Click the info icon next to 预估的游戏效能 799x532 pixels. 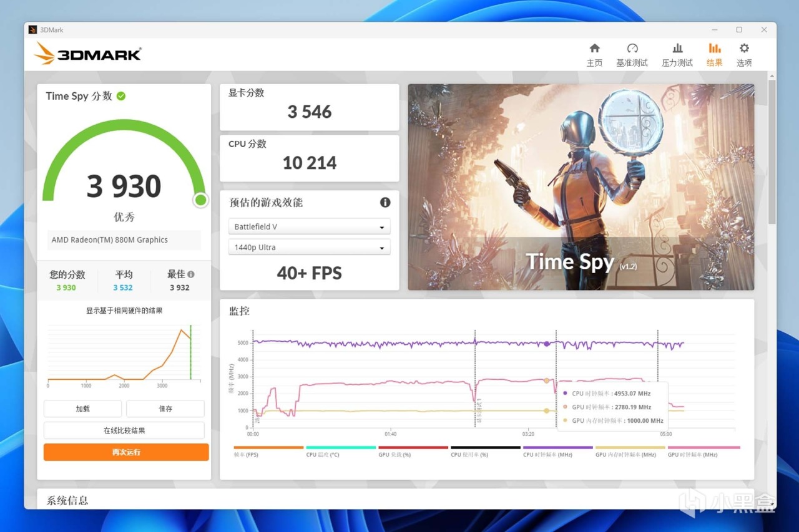tap(385, 202)
